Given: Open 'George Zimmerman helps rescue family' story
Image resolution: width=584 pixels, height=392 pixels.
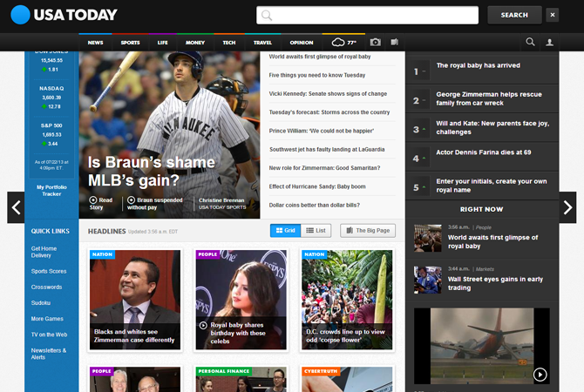Looking at the screenshot, I should click(x=489, y=98).
